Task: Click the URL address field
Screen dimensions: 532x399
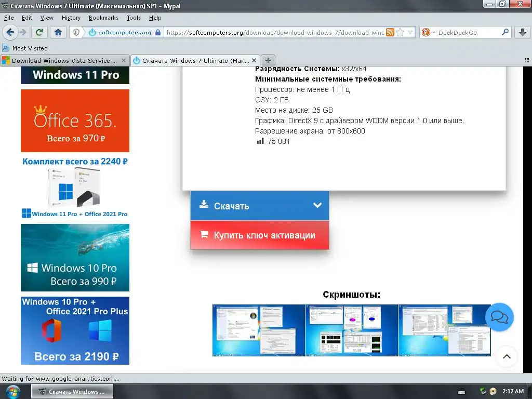Action: pos(275,33)
